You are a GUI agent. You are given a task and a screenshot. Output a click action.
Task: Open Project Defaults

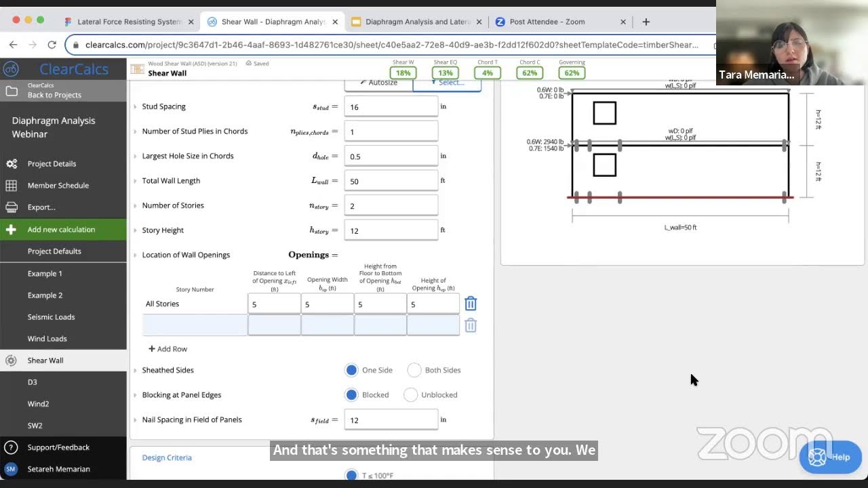coord(54,251)
